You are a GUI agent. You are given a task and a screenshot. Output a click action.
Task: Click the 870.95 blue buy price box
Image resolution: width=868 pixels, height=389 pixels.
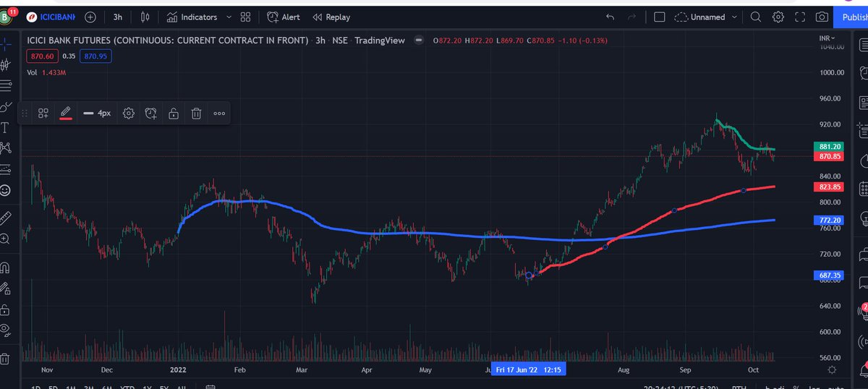click(x=95, y=55)
